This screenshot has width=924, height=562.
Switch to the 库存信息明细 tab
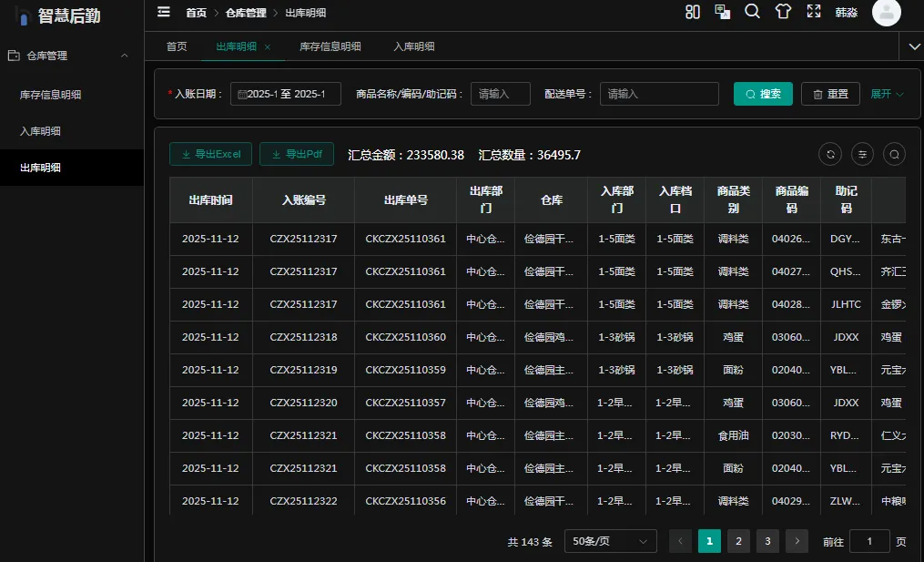coord(330,46)
